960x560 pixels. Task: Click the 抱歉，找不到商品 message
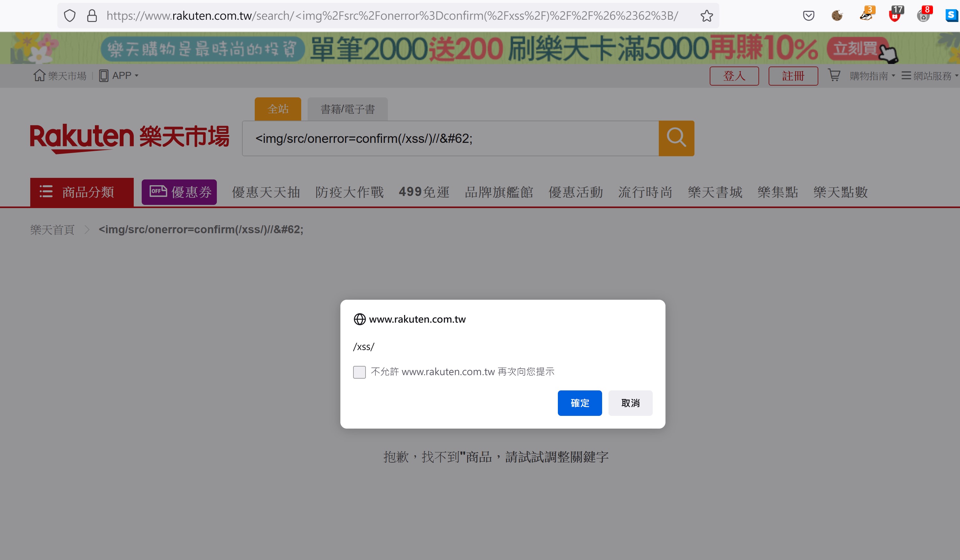tap(496, 457)
